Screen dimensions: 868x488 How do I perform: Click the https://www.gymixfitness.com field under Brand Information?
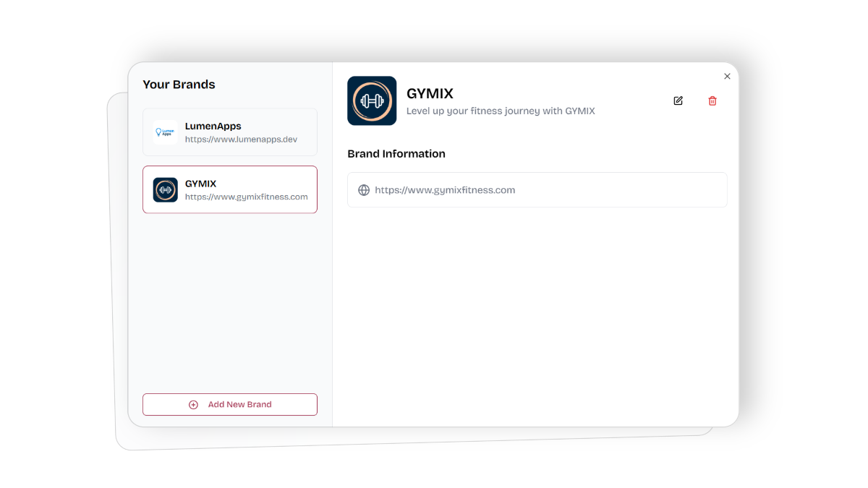[x=537, y=189]
